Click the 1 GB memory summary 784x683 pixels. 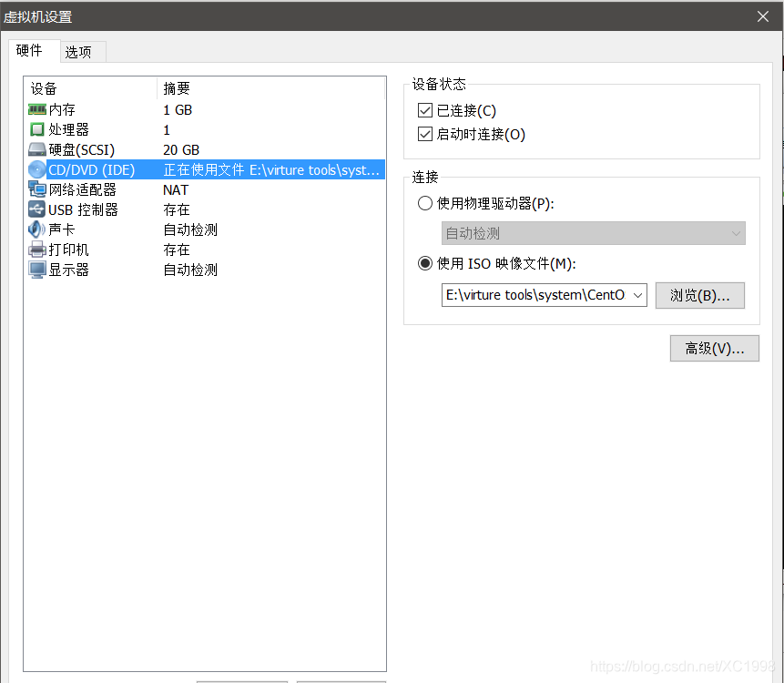pyautogui.click(x=178, y=109)
